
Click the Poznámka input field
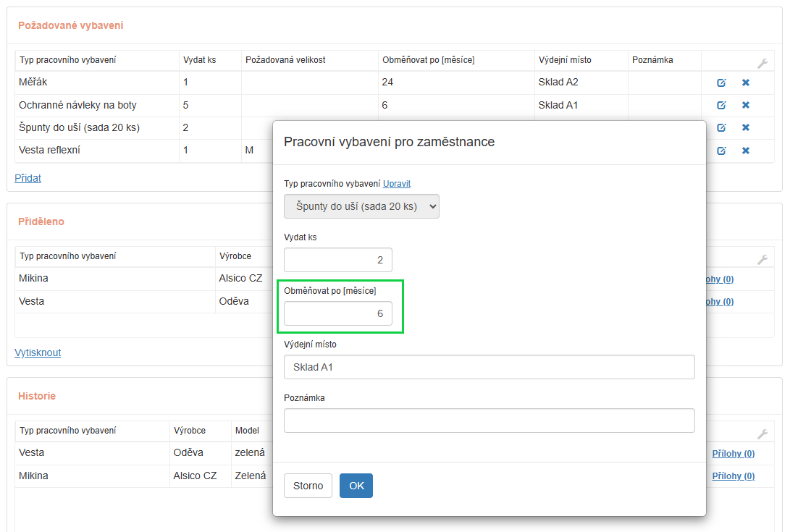(x=489, y=421)
